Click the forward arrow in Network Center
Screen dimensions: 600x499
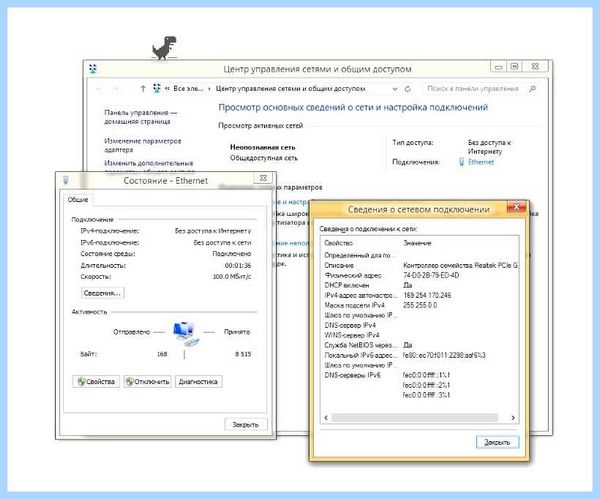115,89
